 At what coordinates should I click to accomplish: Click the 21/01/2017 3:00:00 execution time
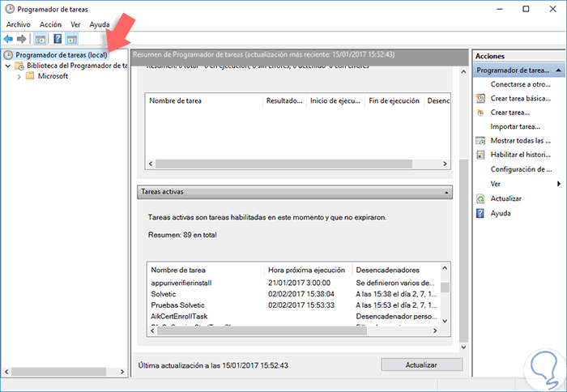coord(299,283)
